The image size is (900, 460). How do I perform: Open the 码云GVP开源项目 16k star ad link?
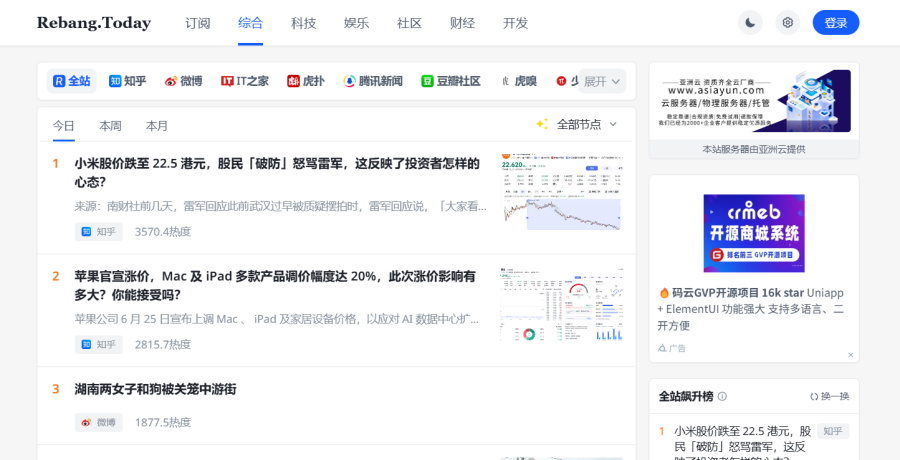tap(751, 309)
